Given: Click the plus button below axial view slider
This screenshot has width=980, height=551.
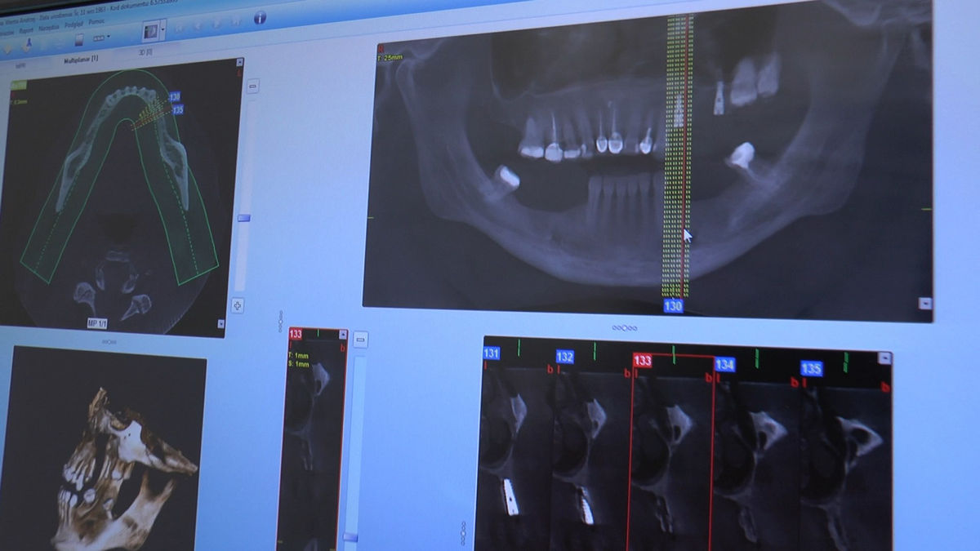Looking at the screenshot, I should 238,305.
